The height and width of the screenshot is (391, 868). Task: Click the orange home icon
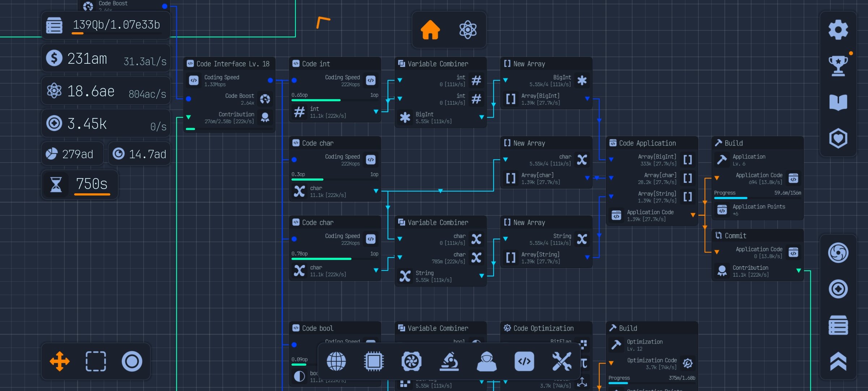coord(430,30)
